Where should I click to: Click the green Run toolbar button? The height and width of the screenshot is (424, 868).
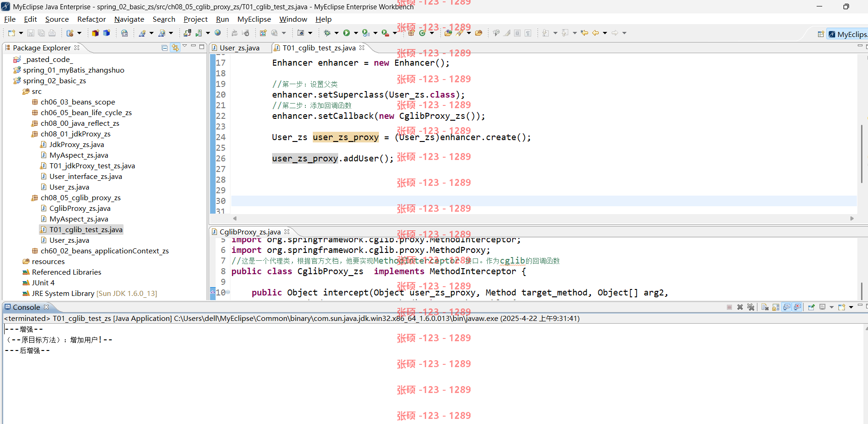(x=347, y=33)
